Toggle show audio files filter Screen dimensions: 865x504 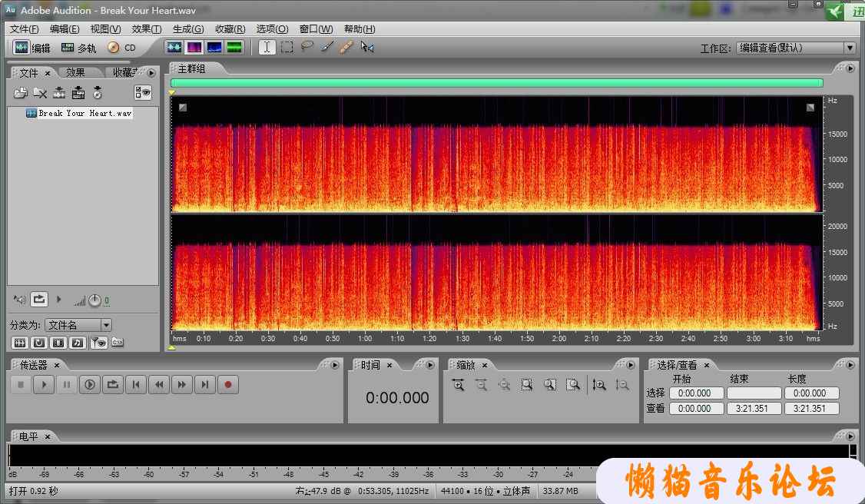[x=20, y=343]
